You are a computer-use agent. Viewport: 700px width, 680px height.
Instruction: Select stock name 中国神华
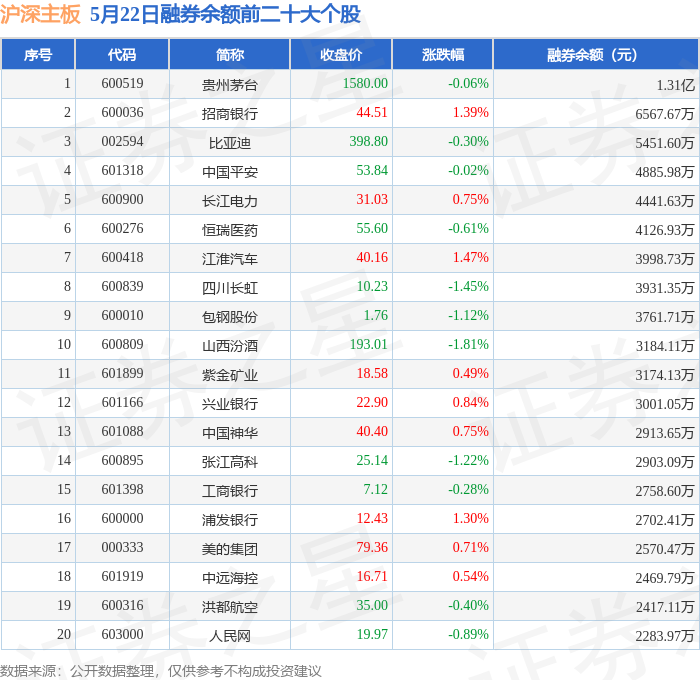tap(229, 433)
